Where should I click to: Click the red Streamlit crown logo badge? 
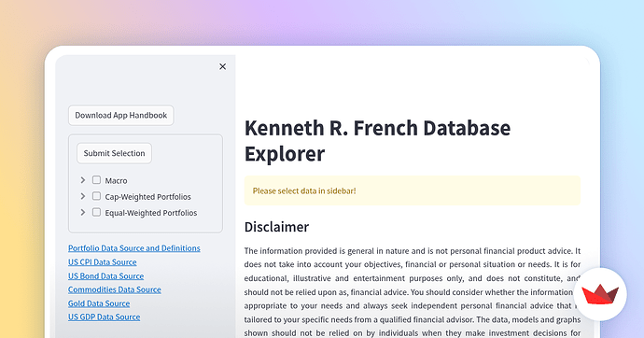pyautogui.click(x=600, y=294)
